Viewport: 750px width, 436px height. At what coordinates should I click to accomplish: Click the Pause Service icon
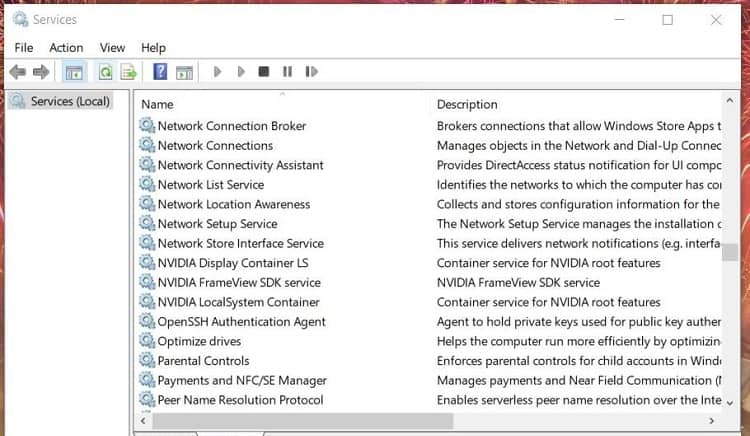pyautogui.click(x=287, y=72)
